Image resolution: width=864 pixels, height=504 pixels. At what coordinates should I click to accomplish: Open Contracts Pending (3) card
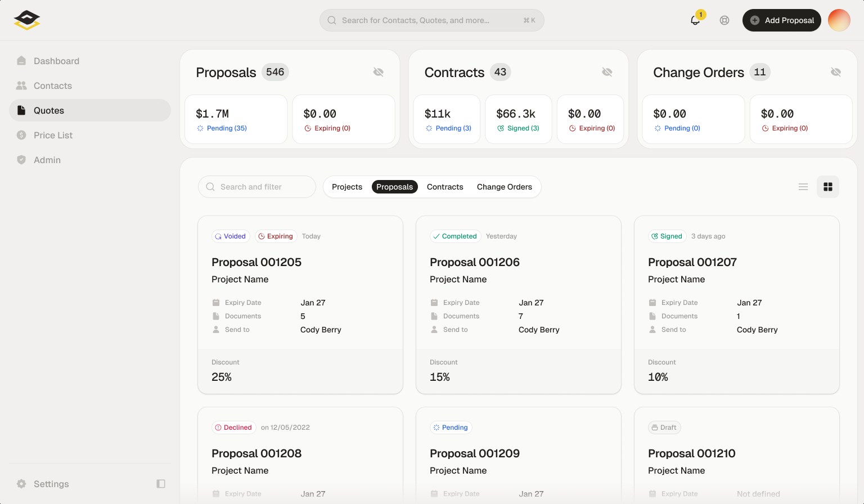(x=447, y=119)
